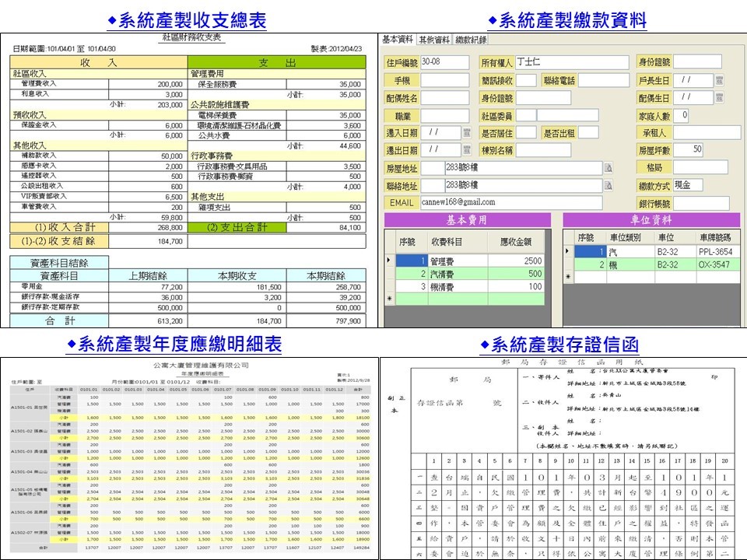This screenshot has width=747, height=560.
Task: Click the 管理費收入 row label
Action: tap(39, 84)
